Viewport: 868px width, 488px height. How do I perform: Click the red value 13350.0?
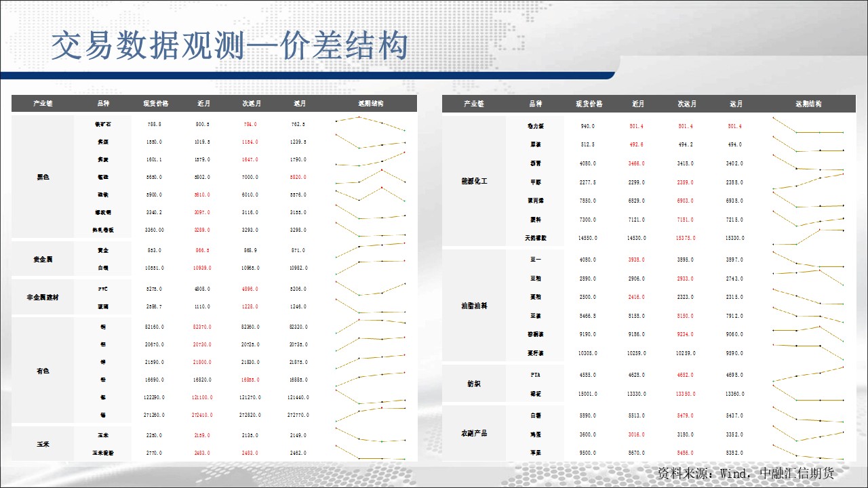[x=686, y=394]
